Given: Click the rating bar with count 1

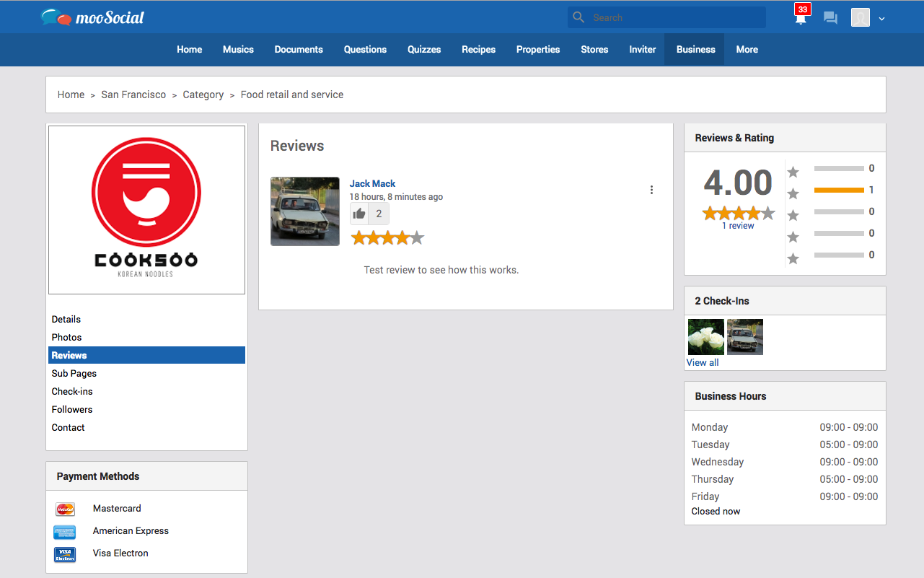Looking at the screenshot, I should coord(839,190).
